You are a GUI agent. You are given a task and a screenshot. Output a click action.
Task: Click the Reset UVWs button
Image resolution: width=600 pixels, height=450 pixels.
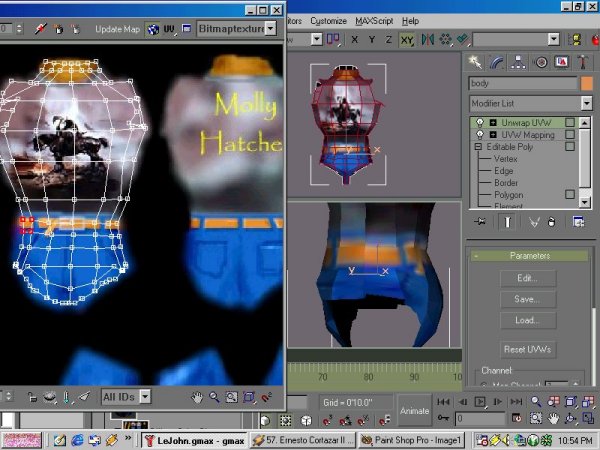coord(528,349)
